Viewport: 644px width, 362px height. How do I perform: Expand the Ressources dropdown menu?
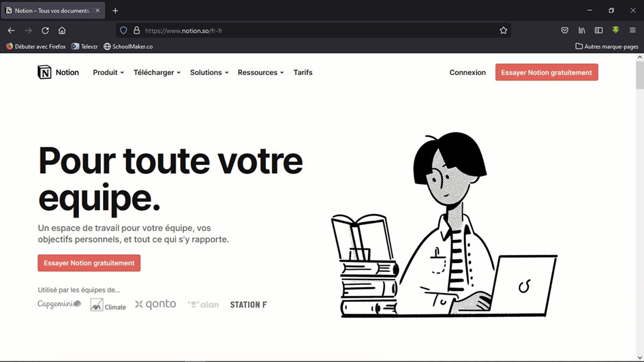coord(260,72)
